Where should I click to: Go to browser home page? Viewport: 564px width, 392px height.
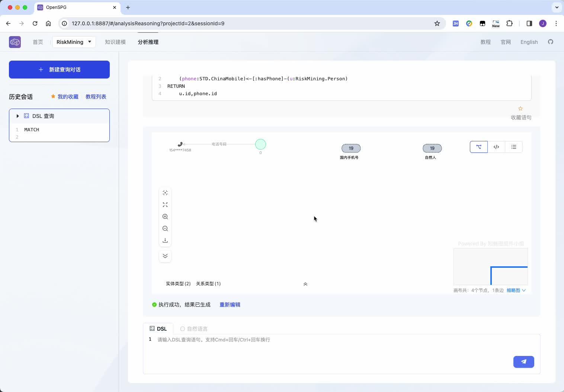(x=48, y=23)
